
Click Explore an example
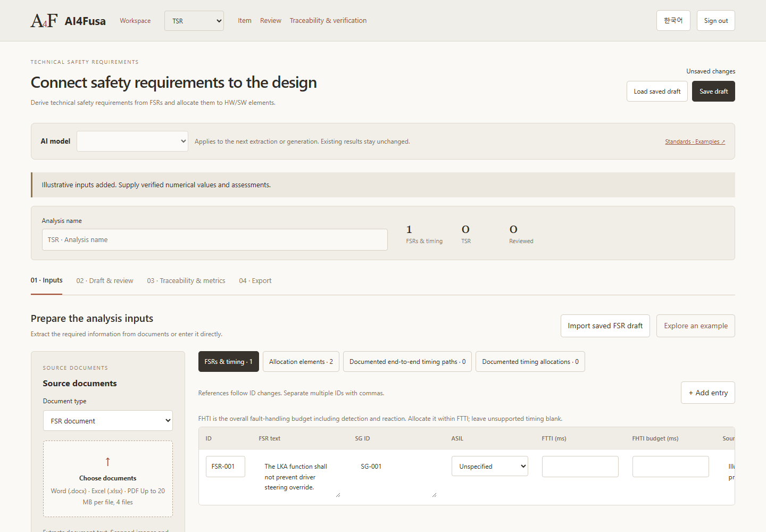coord(696,326)
